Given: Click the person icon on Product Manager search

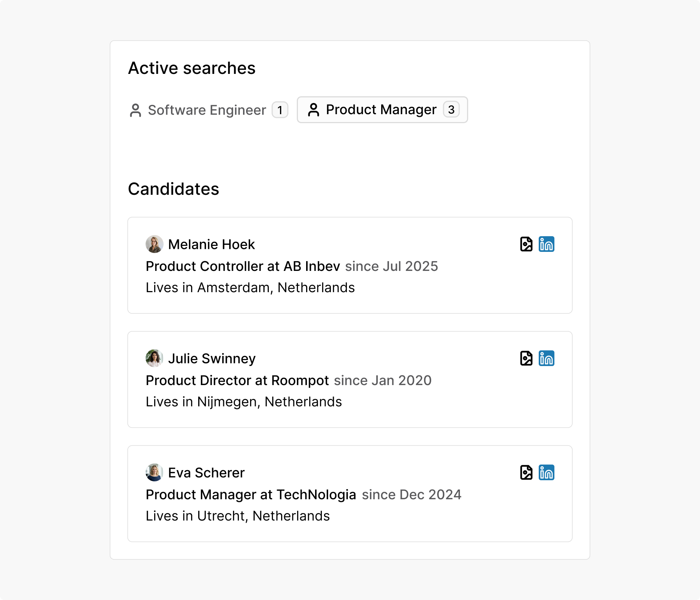Looking at the screenshot, I should [314, 110].
